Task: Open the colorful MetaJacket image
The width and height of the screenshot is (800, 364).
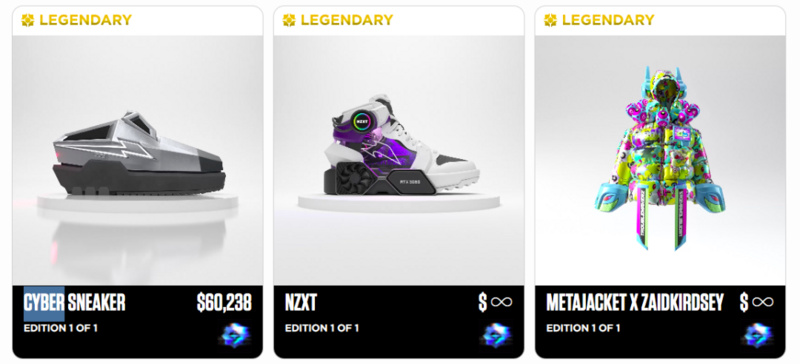Action: click(660, 157)
